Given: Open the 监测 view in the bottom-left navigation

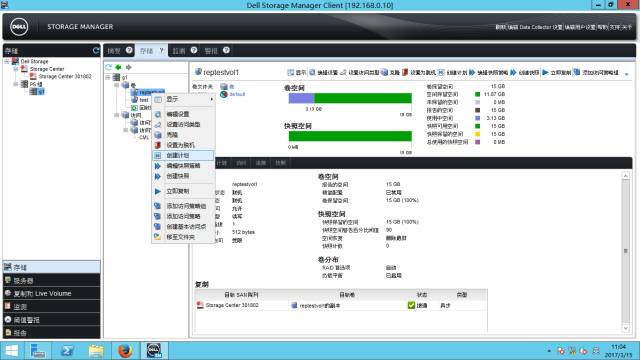Looking at the screenshot, I should [51, 307].
